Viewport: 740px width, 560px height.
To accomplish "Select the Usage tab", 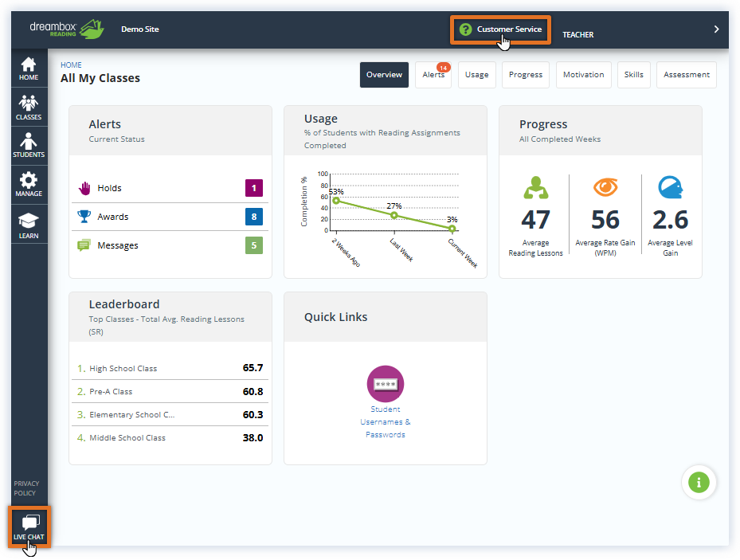I will pos(476,75).
